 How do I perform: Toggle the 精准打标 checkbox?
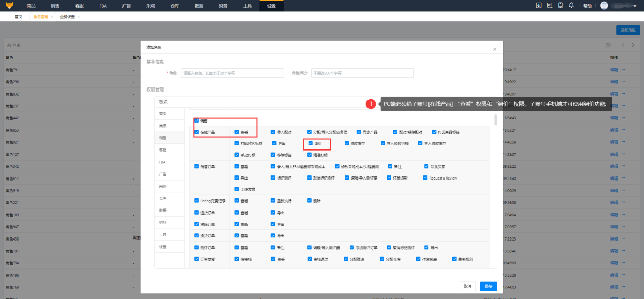pyautogui.click(x=310, y=155)
